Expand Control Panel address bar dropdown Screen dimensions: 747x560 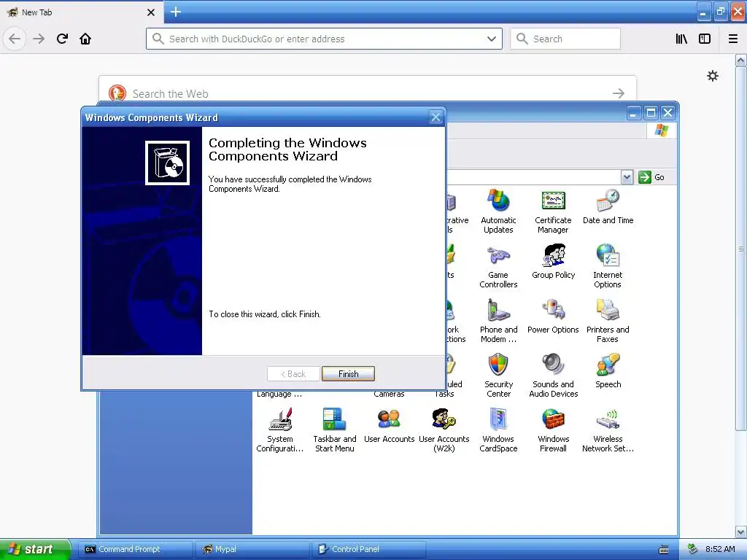(x=627, y=177)
